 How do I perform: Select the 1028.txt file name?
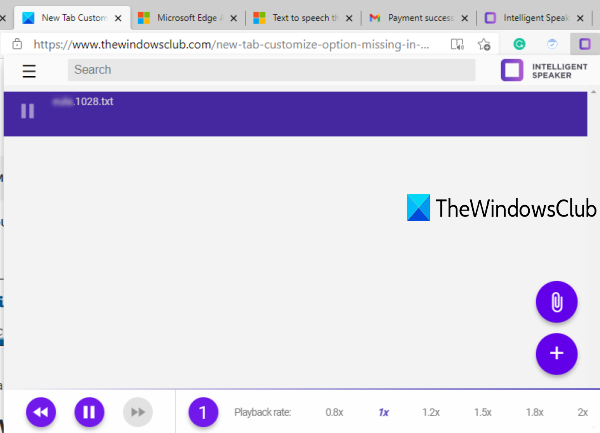[83, 101]
